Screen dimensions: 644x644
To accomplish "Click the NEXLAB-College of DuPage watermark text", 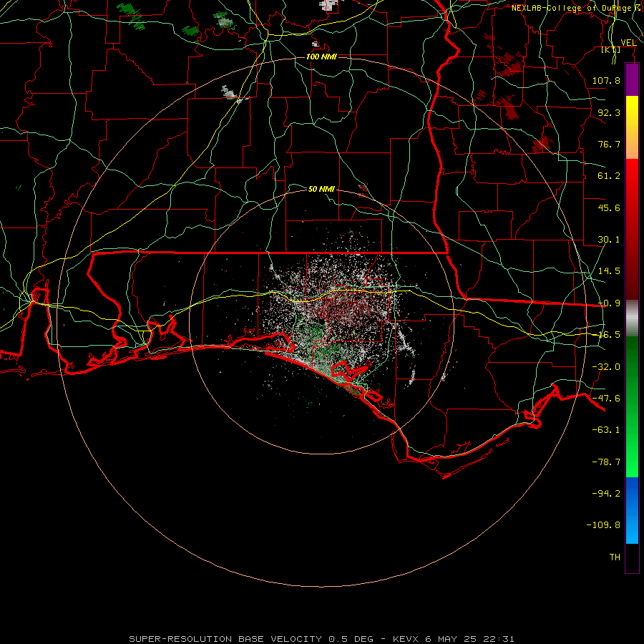I will coord(577,8).
